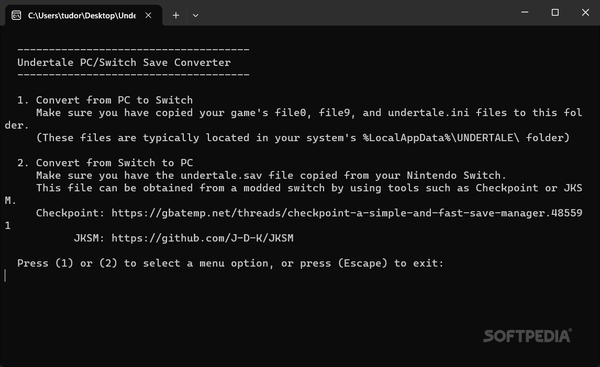Click the gbatemp.net Checkpoint URL
The width and height of the screenshot is (600, 367).
click(x=347, y=213)
